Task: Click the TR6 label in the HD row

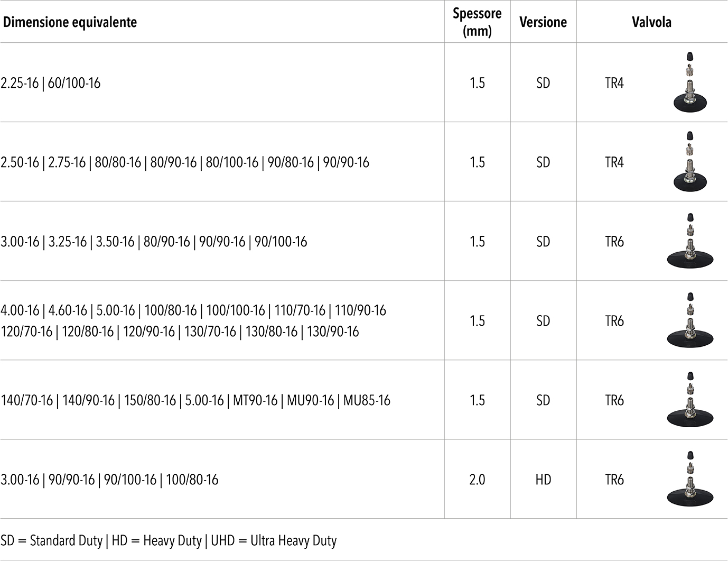Action: pyautogui.click(x=614, y=480)
